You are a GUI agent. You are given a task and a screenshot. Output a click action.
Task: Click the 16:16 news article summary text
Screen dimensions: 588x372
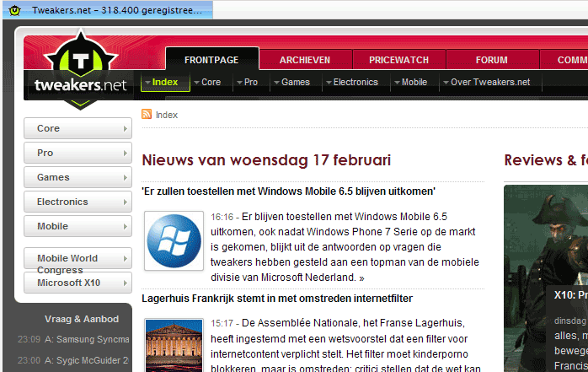pyautogui.click(x=345, y=247)
